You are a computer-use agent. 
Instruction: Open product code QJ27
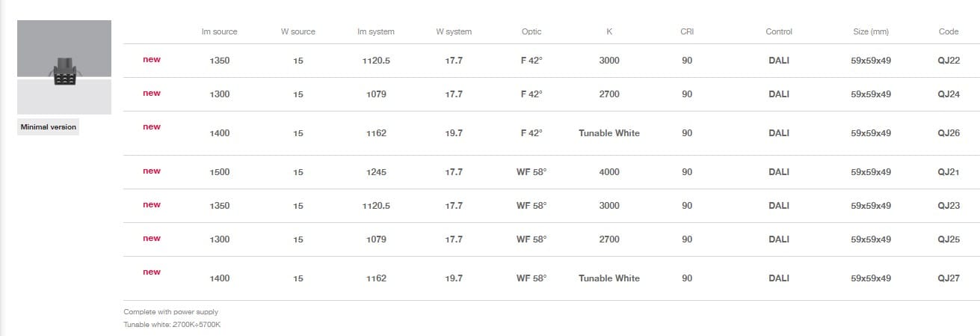pyautogui.click(x=948, y=278)
